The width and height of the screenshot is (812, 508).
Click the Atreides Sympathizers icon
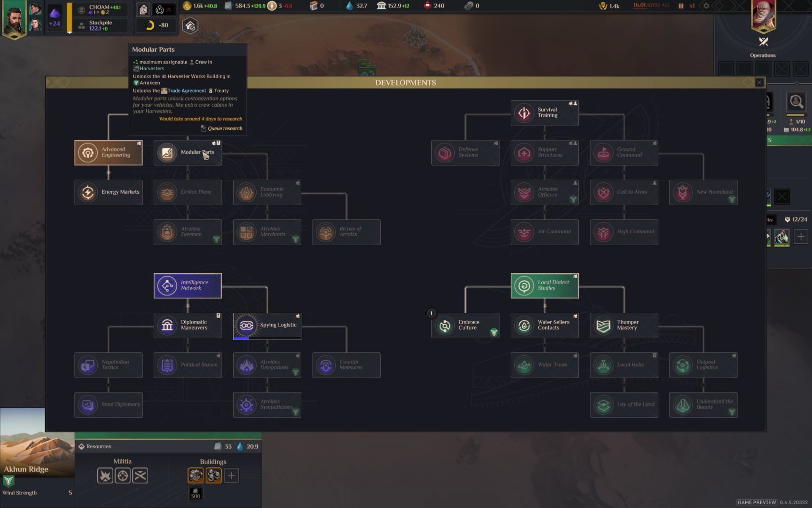pyautogui.click(x=246, y=405)
